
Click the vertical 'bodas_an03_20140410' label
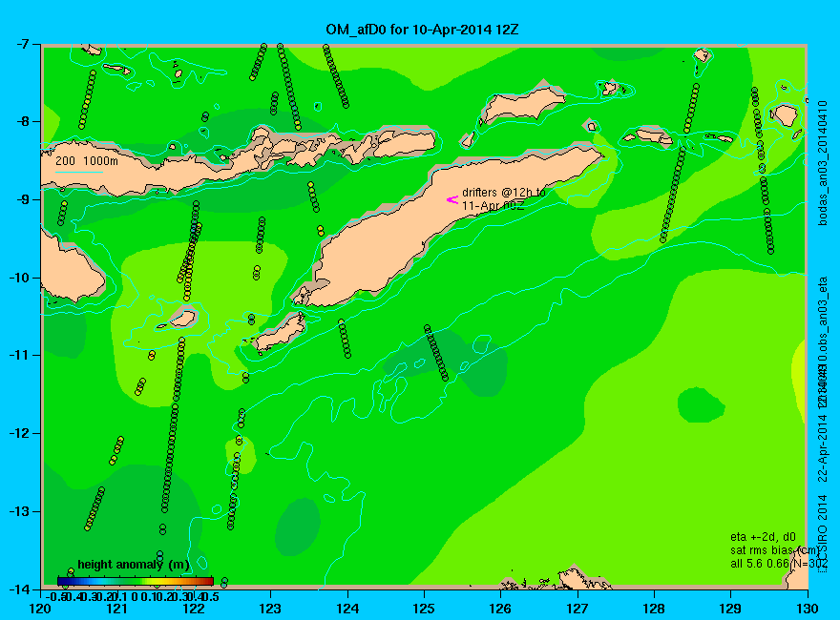[824, 163]
